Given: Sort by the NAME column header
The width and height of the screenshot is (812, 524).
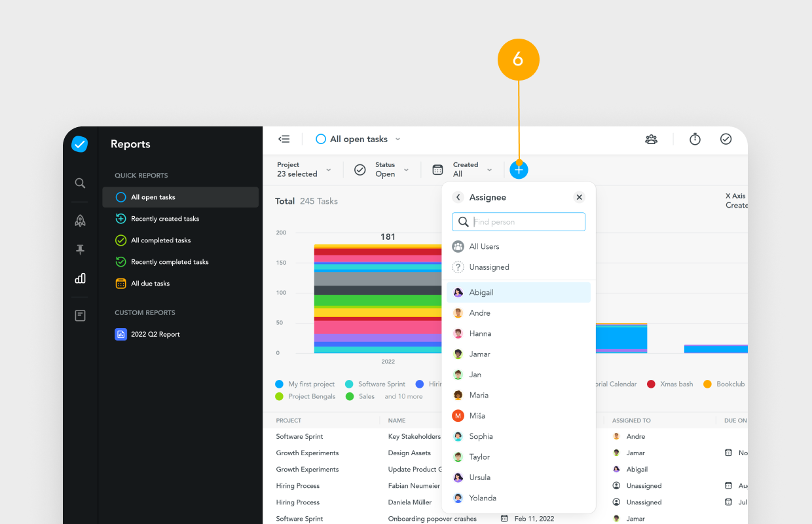Looking at the screenshot, I should coord(397,421).
